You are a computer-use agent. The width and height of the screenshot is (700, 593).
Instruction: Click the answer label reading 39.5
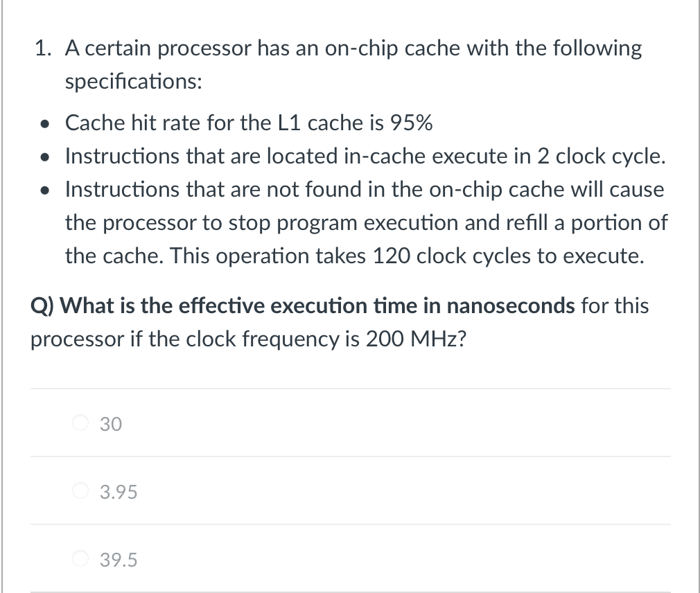tap(118, 559)
